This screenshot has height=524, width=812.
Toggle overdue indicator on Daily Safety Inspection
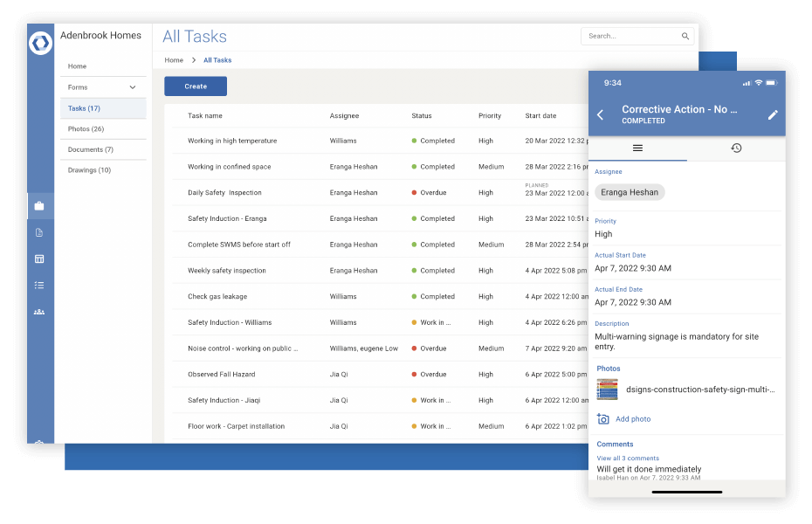[x=414, y=192]
